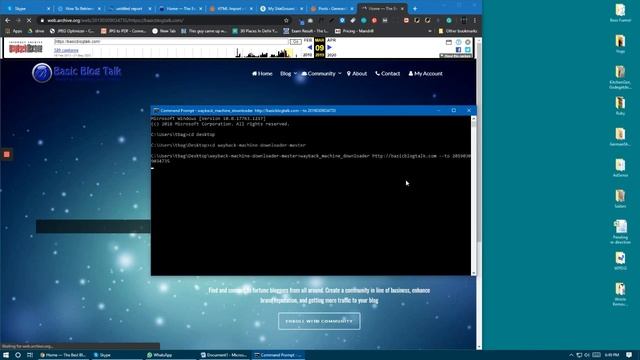Screen dimensions: 640x360
Task: Open the JPEG Optimizer bookmark
Action: pyautogui.click(x=72, y=31)
